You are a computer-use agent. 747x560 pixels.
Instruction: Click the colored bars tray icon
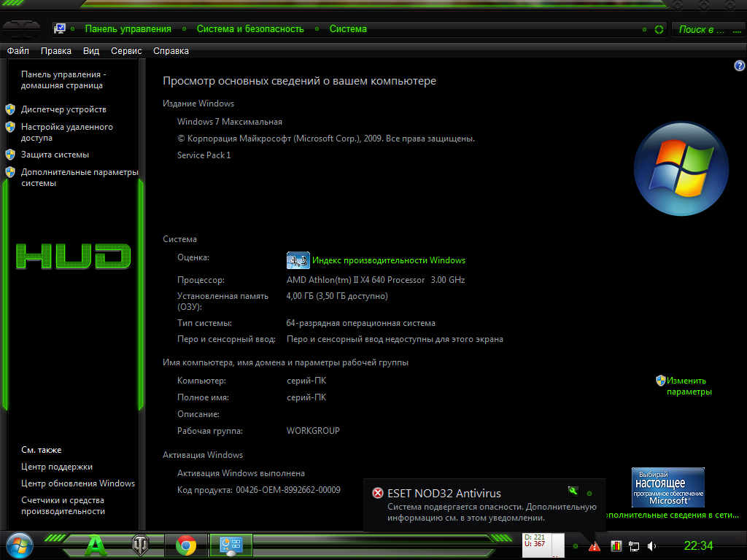coord(616,546)
